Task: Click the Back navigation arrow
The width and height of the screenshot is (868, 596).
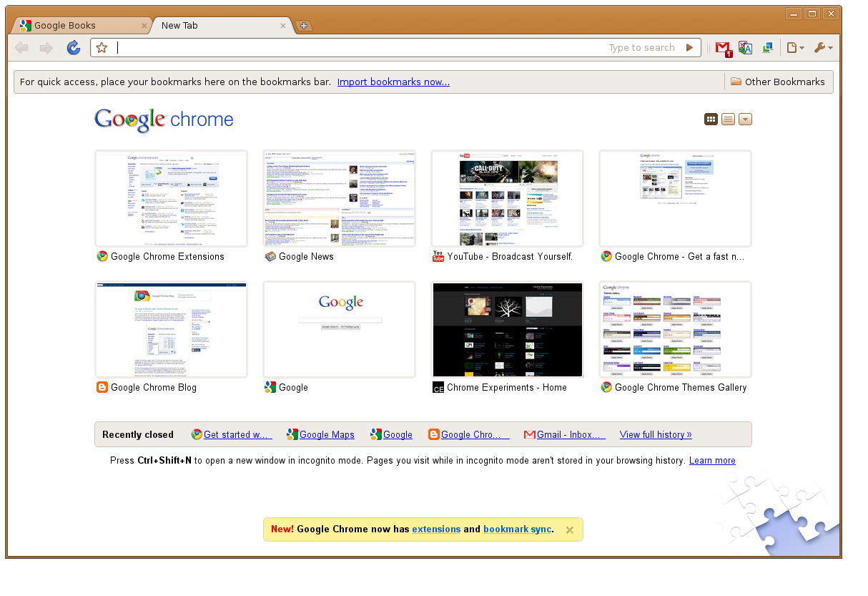Action: coord(22,48)
